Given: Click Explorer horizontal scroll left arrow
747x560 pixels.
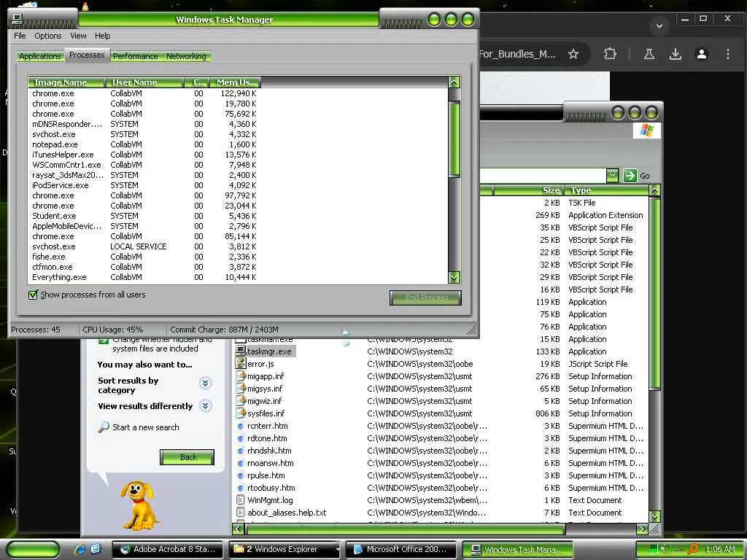Looking at the screenshot, I should click(238, 529).
